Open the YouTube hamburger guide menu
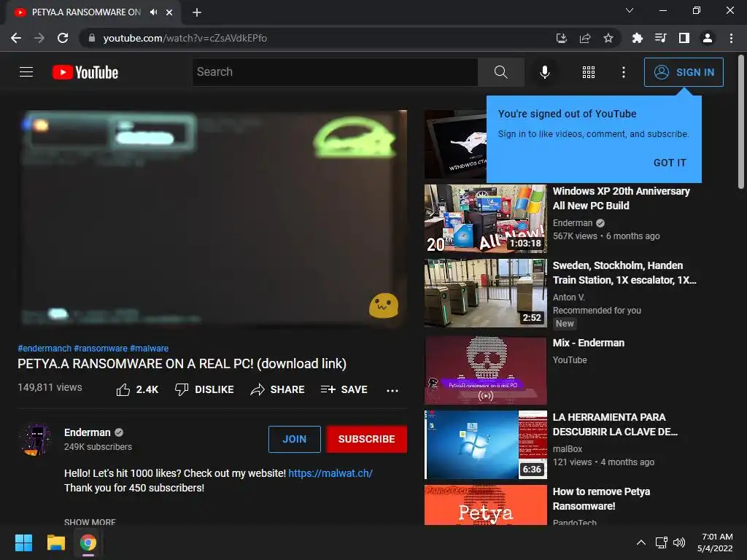This screenshot has width=747, height=560. pos(26,72)
